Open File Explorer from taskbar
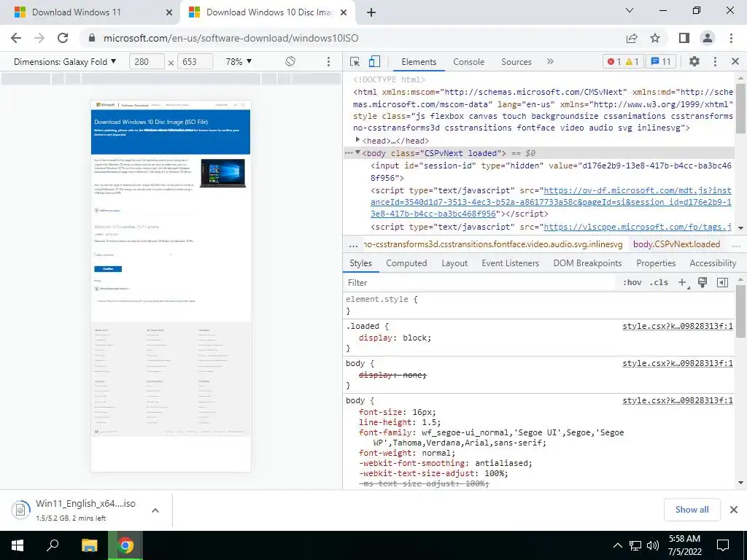The height and width of the screenshot is (560, 747). 89,545
